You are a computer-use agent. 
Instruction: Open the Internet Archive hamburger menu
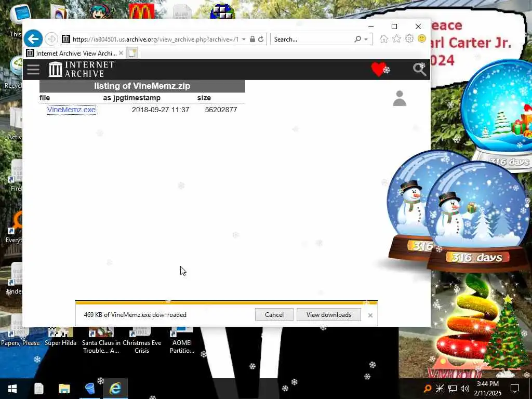pos(33,69)
